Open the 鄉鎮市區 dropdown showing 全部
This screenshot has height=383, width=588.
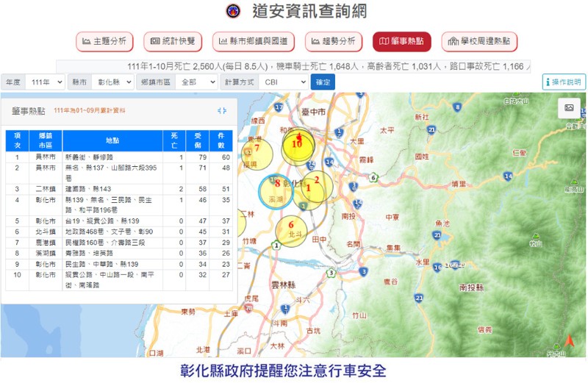tap(195, 82)
